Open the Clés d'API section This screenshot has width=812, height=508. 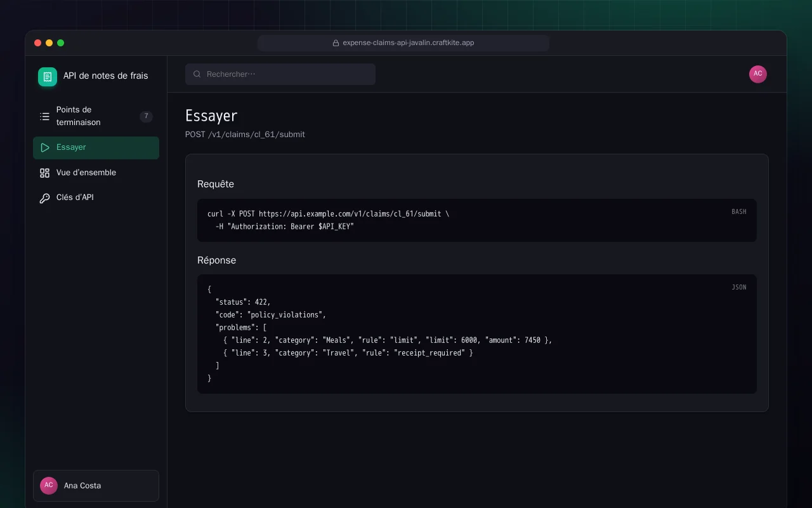96,197
